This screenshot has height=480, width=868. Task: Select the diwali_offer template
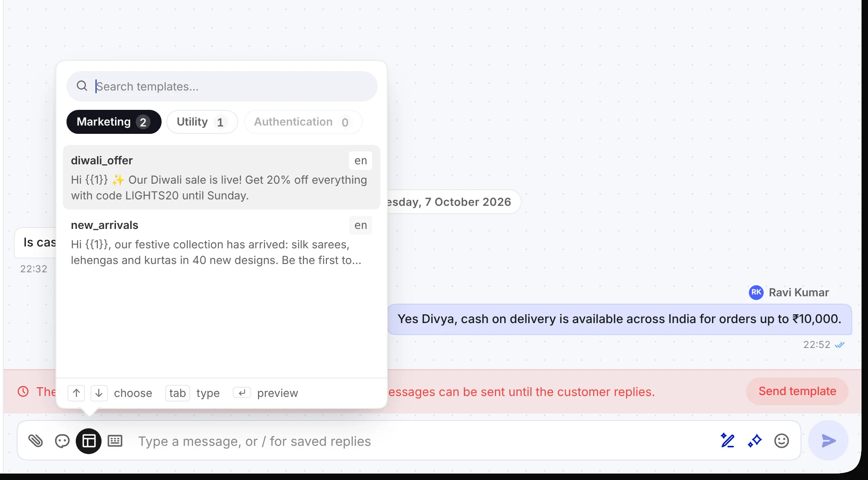[221, 177]
